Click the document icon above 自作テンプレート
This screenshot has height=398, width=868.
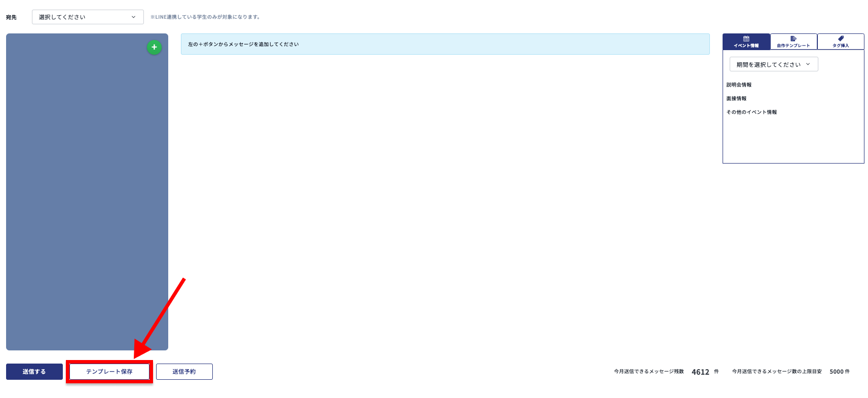click(793, 38)
